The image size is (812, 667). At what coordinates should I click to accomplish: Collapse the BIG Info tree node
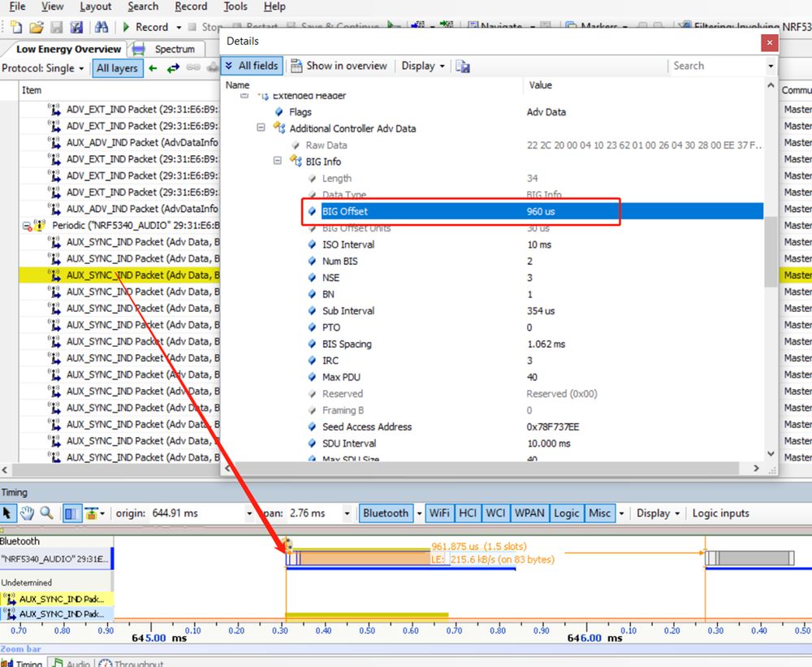(278, 162)
